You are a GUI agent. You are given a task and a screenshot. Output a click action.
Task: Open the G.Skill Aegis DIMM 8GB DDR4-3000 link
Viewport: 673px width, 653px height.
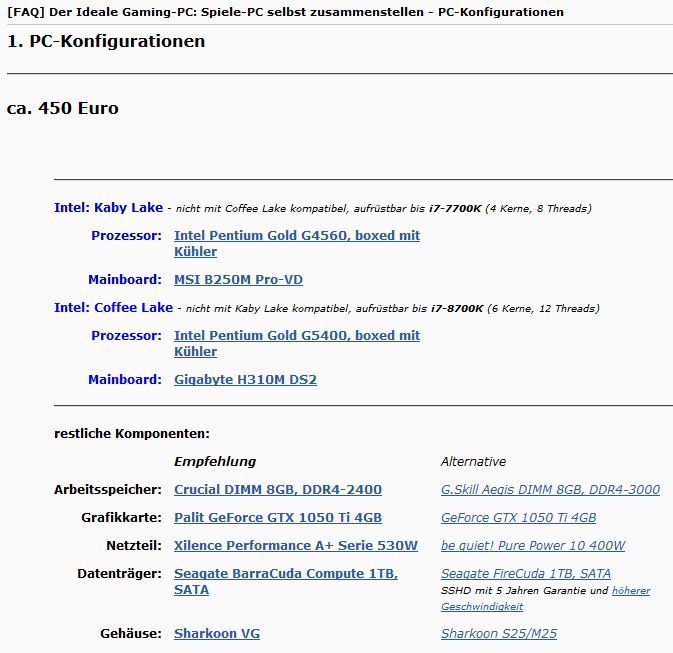pos(550,489)
